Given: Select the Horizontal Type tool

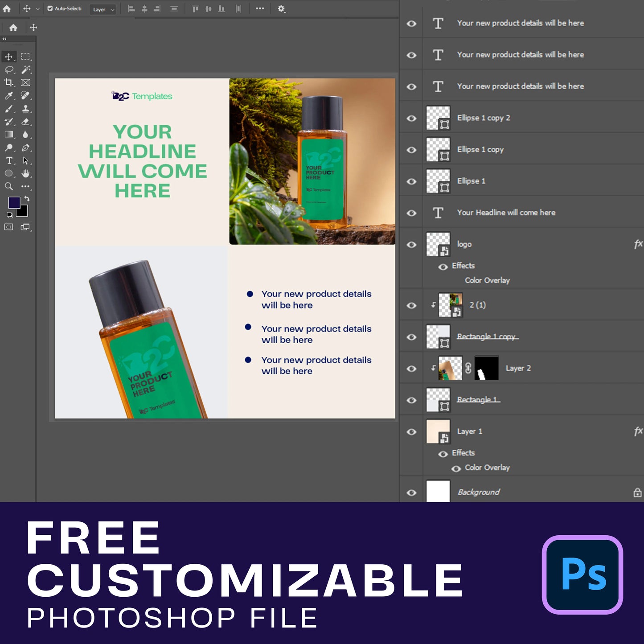Looking at the screenshot, I should (8, 160).
